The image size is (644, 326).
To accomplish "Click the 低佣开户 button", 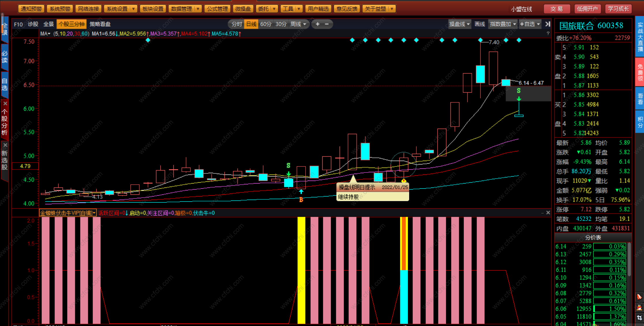I will click(587, 9).
